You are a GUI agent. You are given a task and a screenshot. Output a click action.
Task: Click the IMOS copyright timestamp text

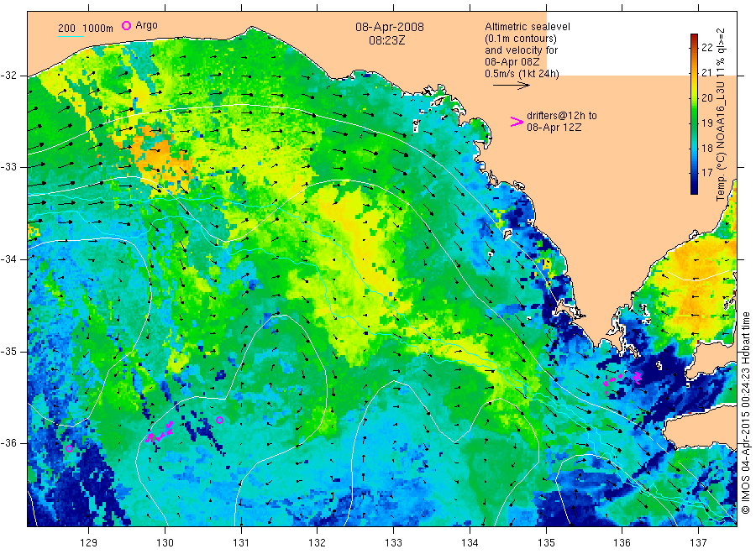tap(745, 412)
